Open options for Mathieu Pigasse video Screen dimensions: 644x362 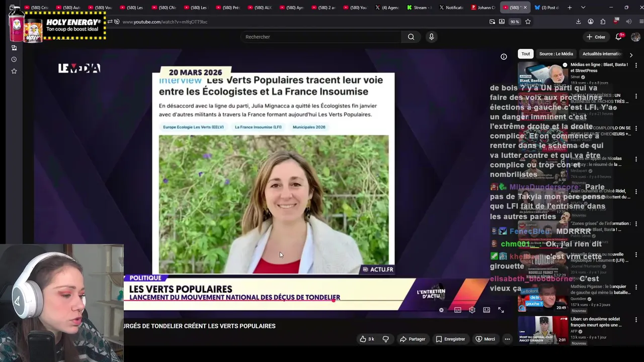[636, 287]
